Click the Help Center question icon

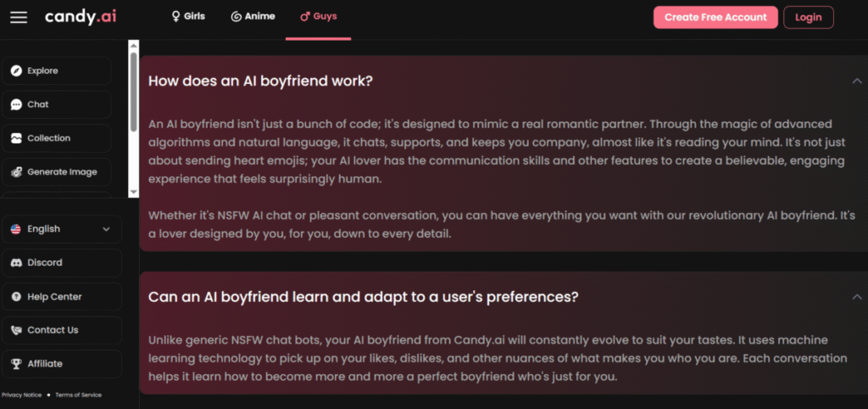coord(16,297)
